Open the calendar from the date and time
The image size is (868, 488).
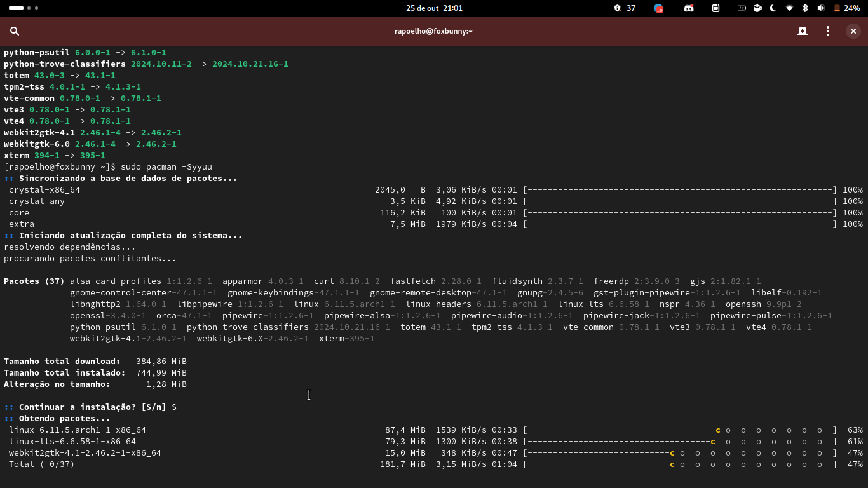434,8
